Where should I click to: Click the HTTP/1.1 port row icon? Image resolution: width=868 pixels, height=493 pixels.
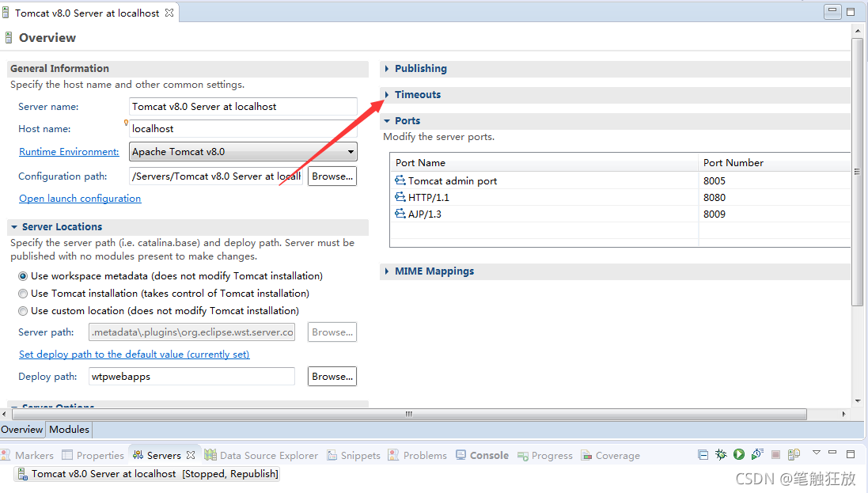point(400,196)
